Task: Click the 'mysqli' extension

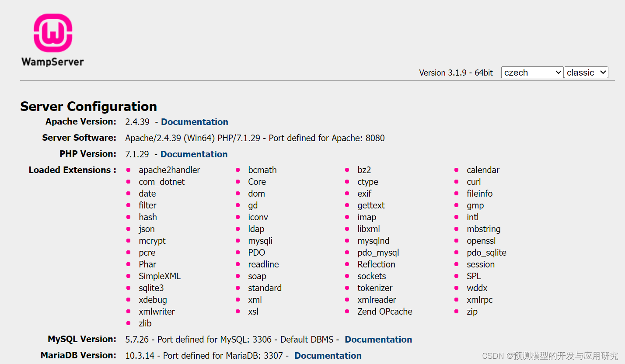Action: coord(260,241)
